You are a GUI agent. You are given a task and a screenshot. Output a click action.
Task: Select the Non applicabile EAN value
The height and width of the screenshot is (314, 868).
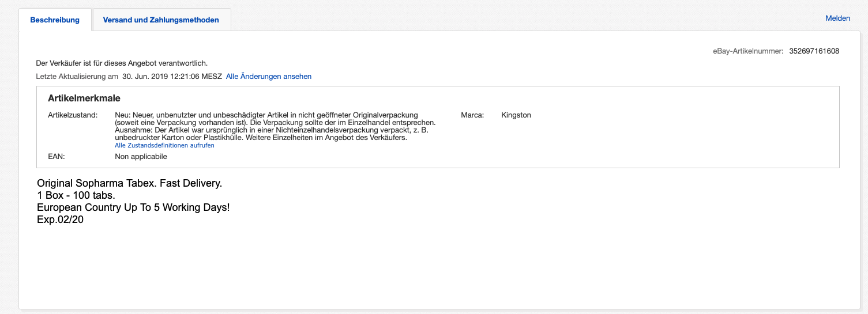pyautogui.click(x=141, y=157)
